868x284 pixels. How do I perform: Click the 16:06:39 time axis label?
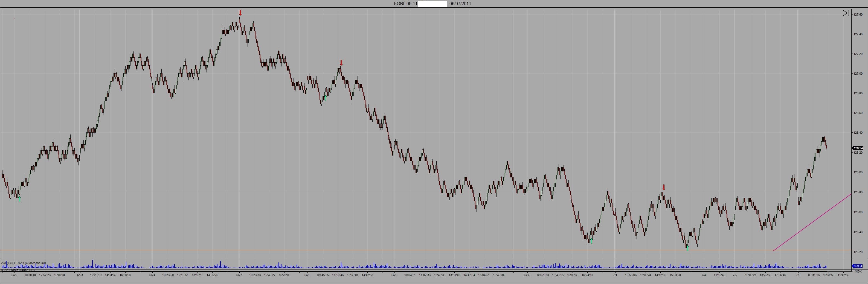pyautogui.click(x=573, y=275)
